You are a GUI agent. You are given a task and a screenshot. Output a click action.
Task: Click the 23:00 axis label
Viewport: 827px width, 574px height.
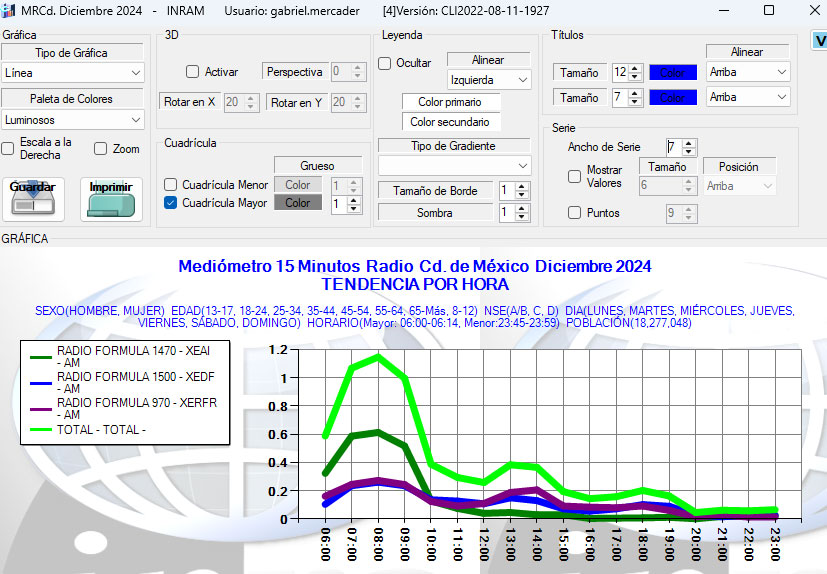pyautogui.click(x=775, y=544)
